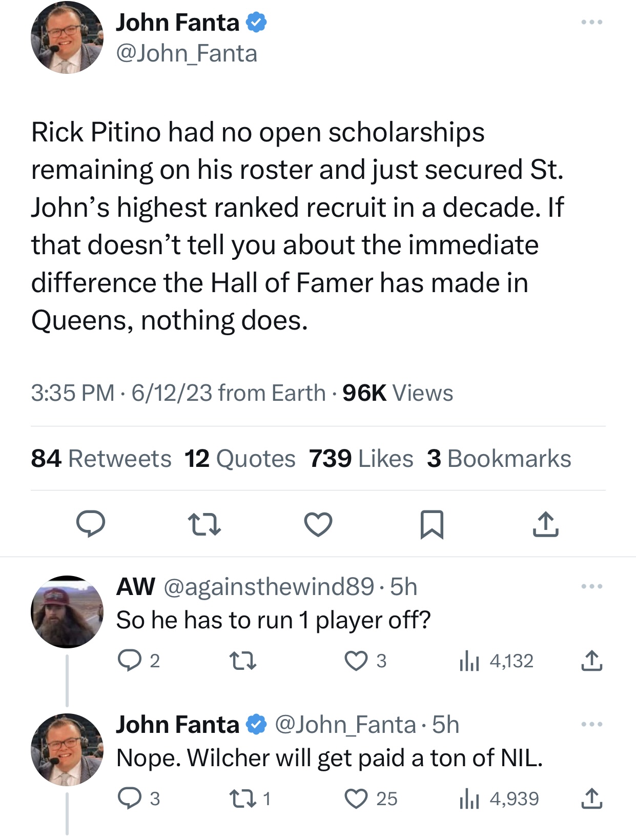Bookmark the main tweet
The image size is (636, 840).
point(432,524)
